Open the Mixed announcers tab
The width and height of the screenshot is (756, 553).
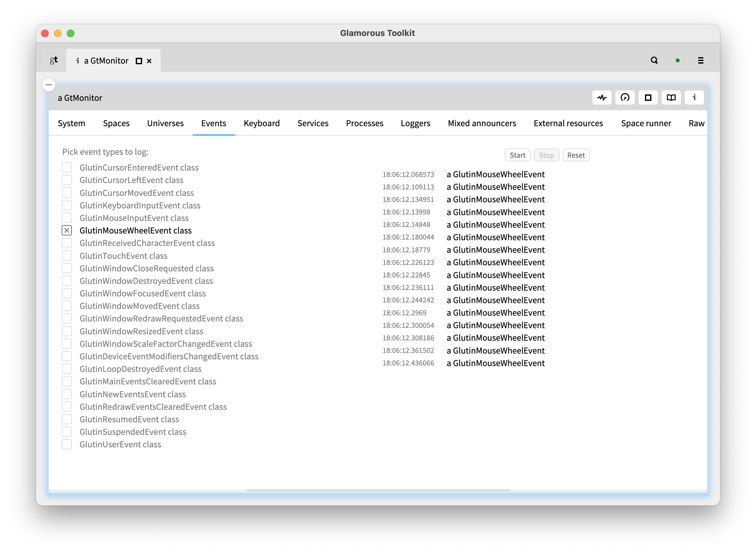coord(482,123)
